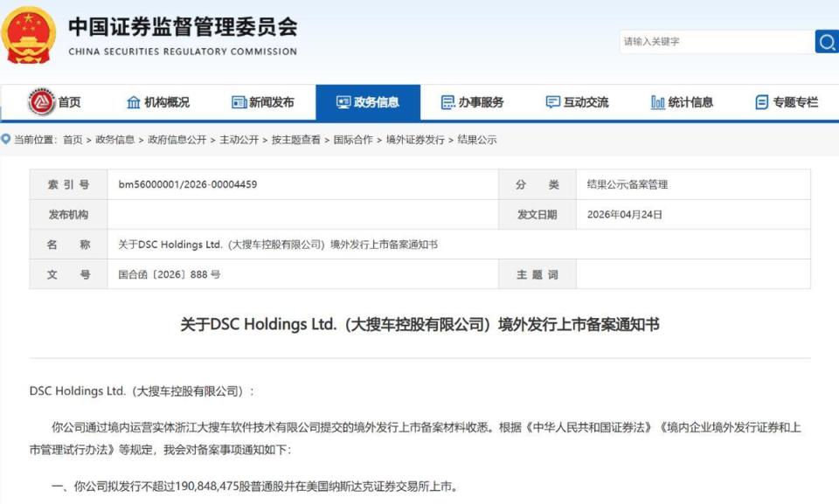Click the document icon beside 专题专栏
Image resolution: width=839 pixels, height=504 pixels.
[x=762, y=102]
